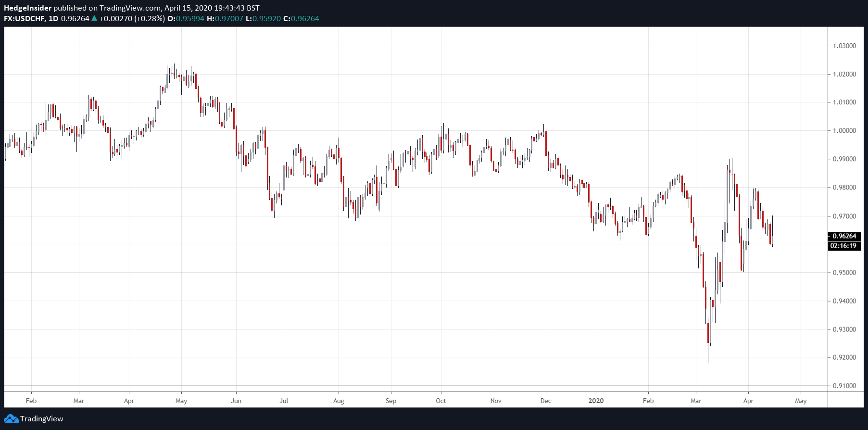Click the 1.00000 price scale label
Screen dimensions: 868x430
click(x=844, y=131)
